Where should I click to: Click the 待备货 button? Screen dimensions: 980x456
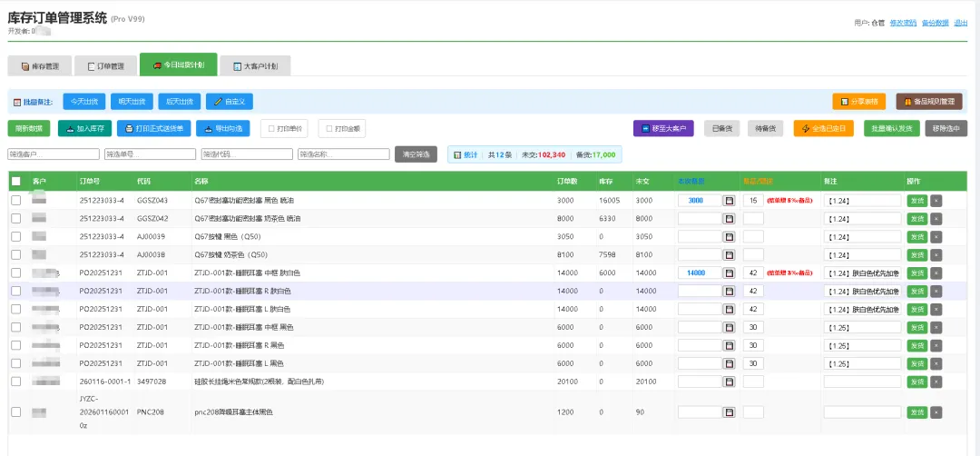coord(765,129)
